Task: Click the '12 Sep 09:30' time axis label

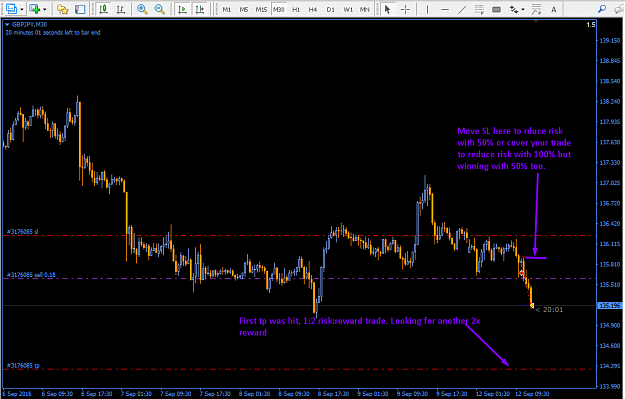Action: coord(533,394)
